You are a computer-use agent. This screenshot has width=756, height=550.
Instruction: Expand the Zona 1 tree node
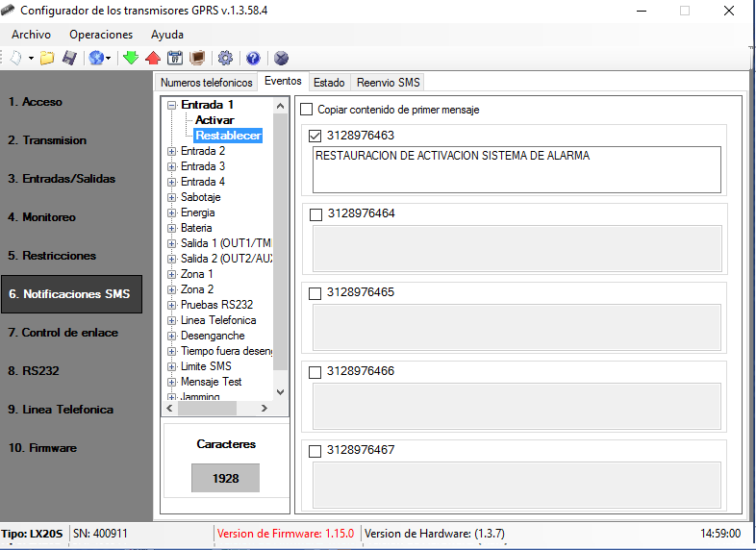171,275
